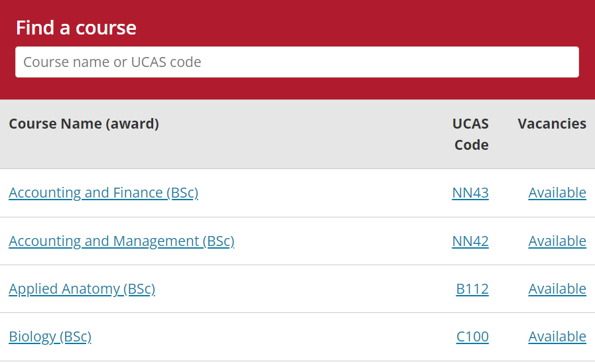Click the Find a course heading
This screenshot has width=595, height=364.
pos(76,28)
